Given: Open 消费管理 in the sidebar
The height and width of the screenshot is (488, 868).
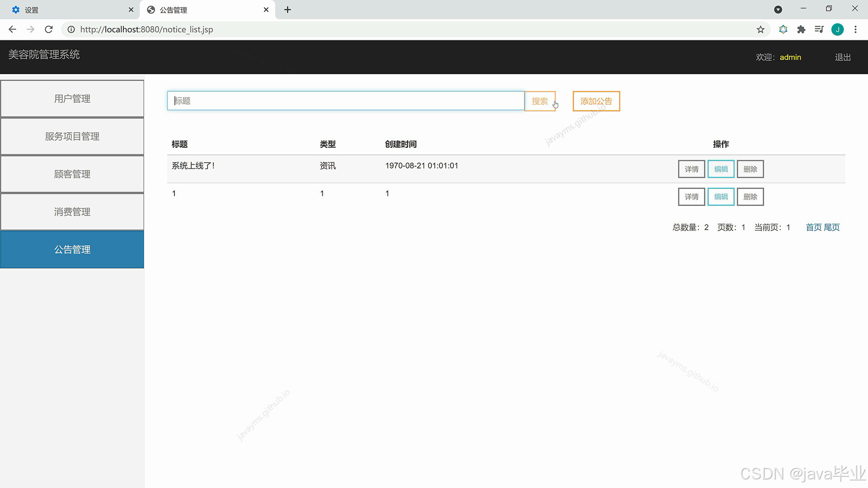Looking at the screenshot, I should pyautogui.click(x=72, y=211).
